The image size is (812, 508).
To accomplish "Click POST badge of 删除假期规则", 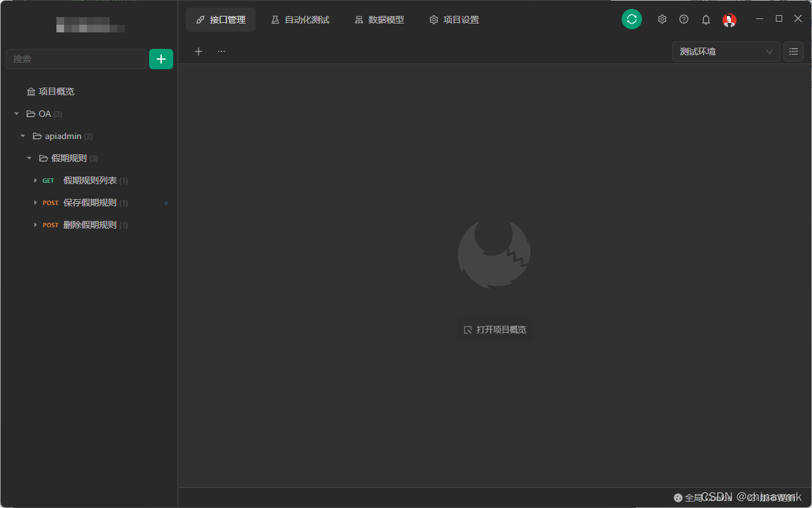I will (x=51, y=225).
